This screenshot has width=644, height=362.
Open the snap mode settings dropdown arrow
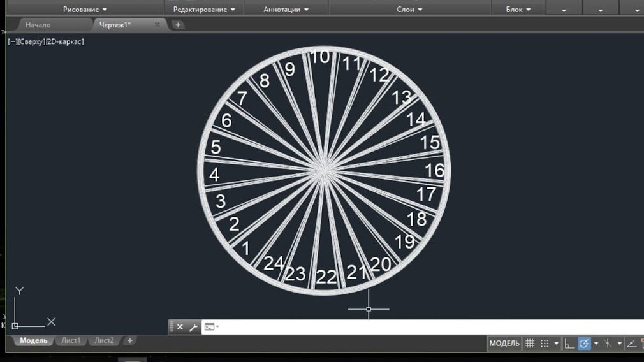click(557, 344)
